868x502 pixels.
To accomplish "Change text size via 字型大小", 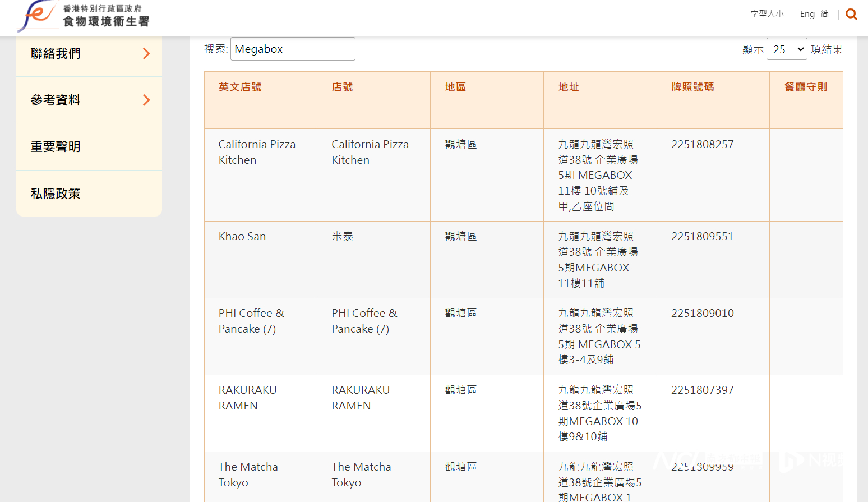I will point(767,14).
